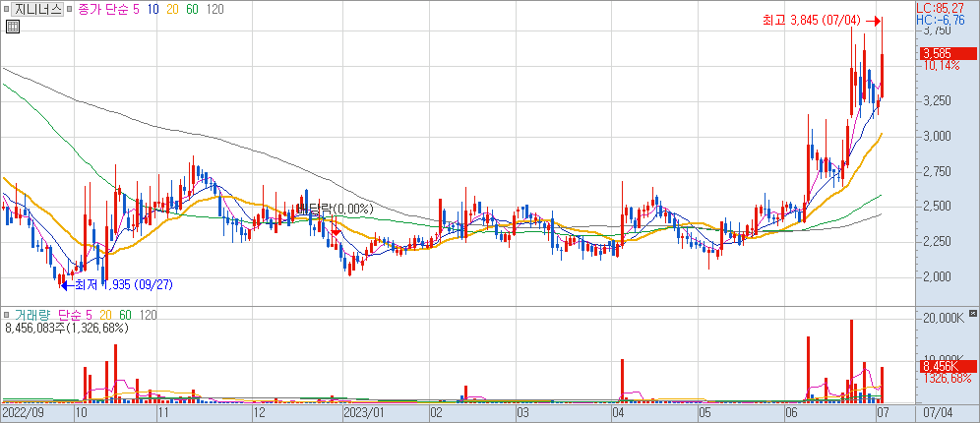Click the 10,14% change value

coord(942,66)
